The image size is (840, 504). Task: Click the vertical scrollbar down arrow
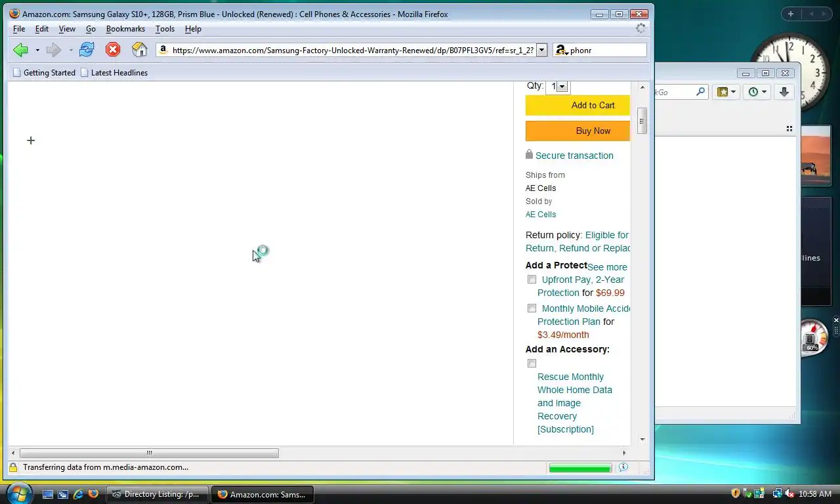click(x=642, y=439)
